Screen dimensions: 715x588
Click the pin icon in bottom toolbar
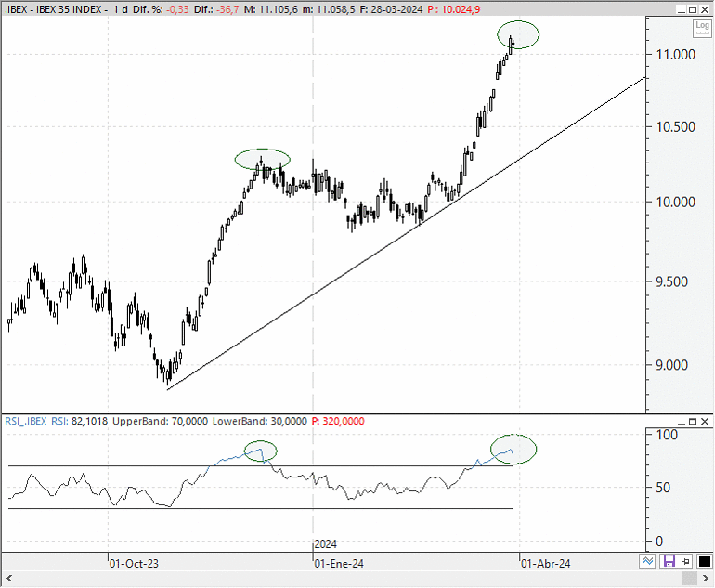(686, 562)
